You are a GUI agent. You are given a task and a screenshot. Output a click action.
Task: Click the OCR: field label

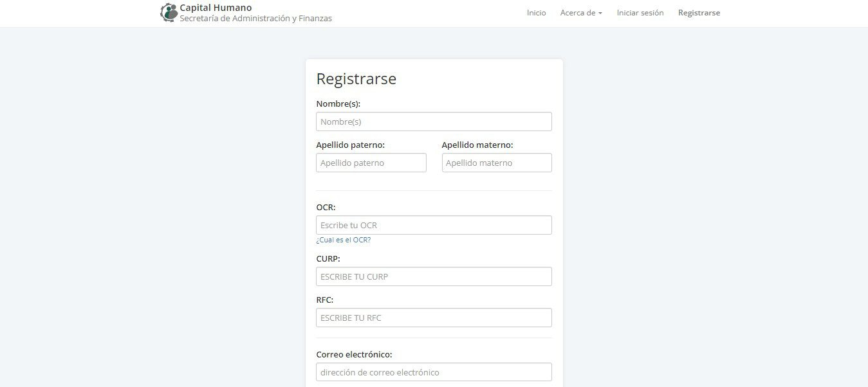point(326,208)
